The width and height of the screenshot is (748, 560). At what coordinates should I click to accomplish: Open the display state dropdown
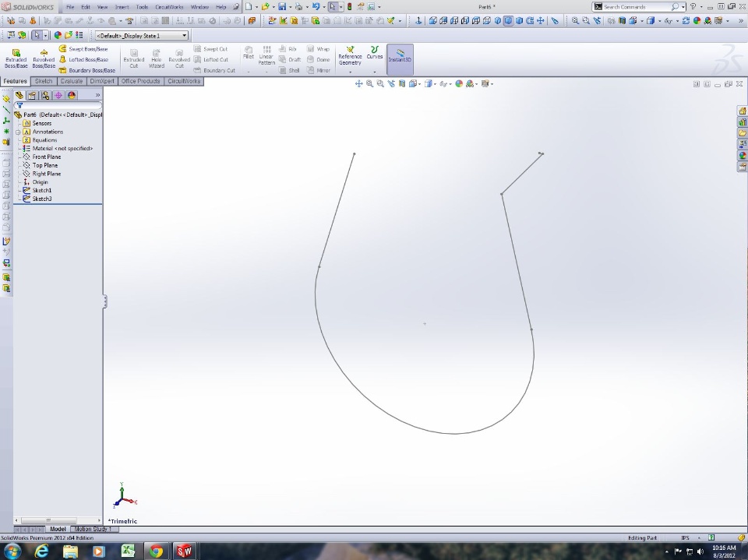184,36
